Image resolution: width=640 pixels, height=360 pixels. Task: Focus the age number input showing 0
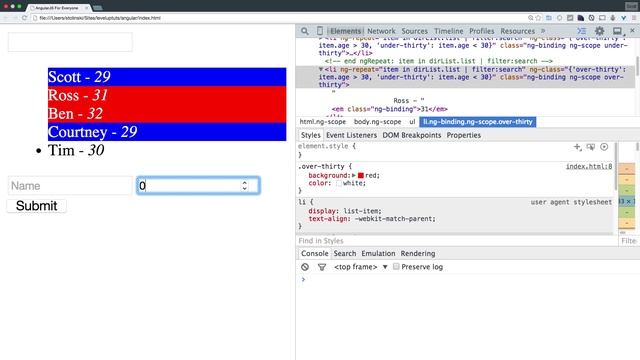(198, 186)
